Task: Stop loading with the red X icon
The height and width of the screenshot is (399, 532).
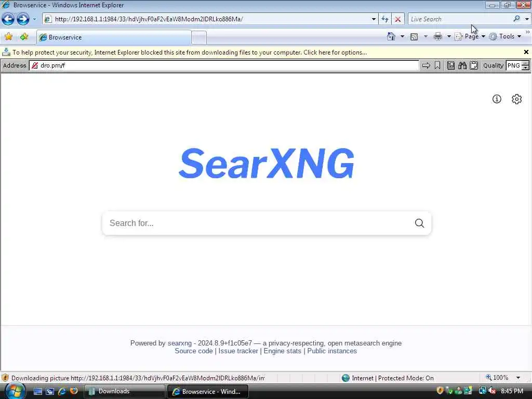Action: 398,19
